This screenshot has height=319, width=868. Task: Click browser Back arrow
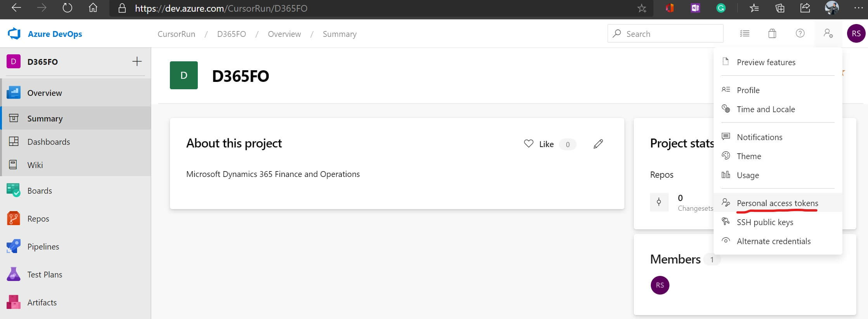(x=16, y=8)
